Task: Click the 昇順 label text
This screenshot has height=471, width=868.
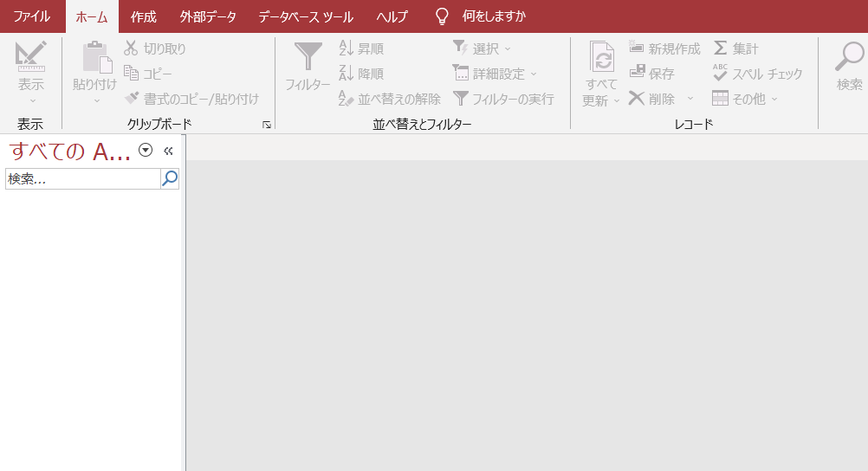Action: coord(371,48)
